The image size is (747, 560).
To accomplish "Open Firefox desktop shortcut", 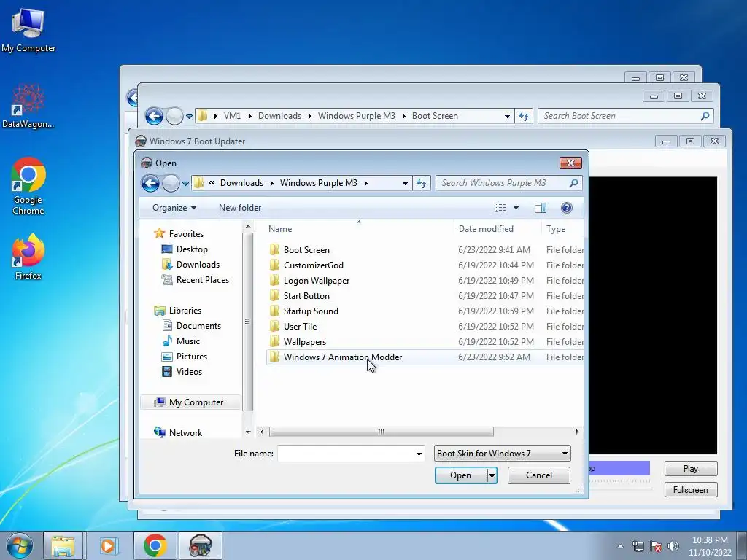I will point(28,257).
